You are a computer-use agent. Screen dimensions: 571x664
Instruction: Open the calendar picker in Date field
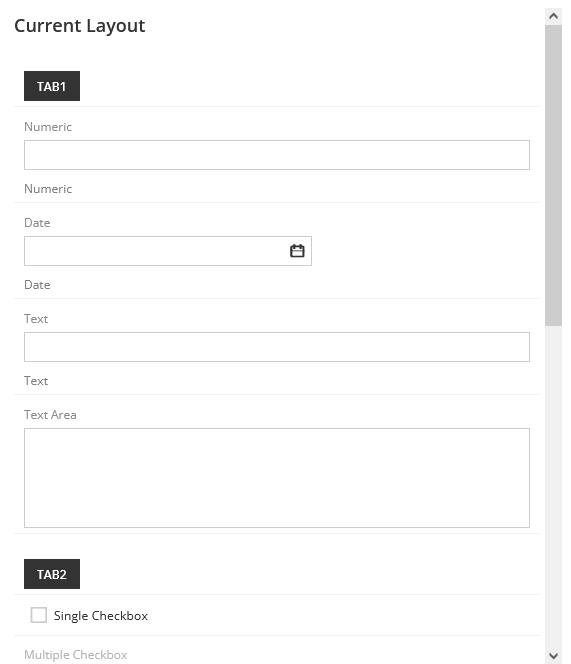(x=297, y=251)
